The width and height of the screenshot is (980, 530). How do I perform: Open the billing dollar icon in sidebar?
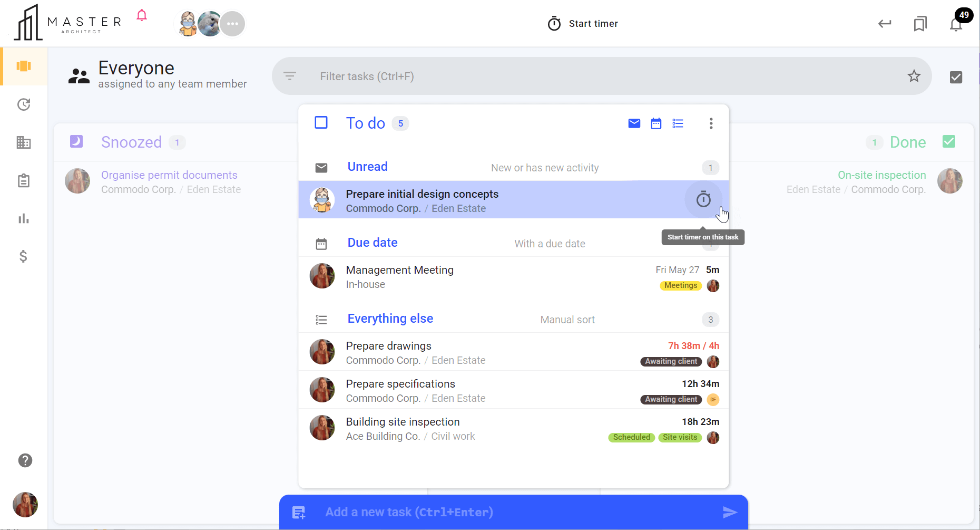coord(23,256)
